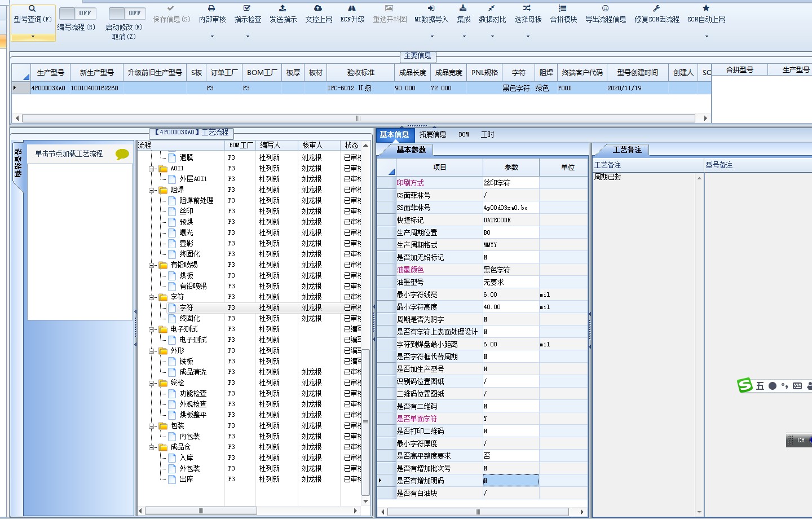Click the 数据对比 compare icon
The height and width of the screenshot is (519, 812).
492,8
